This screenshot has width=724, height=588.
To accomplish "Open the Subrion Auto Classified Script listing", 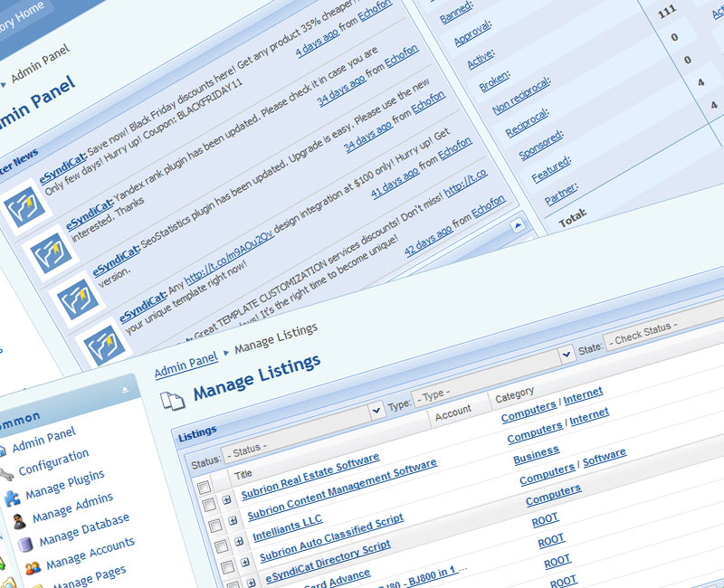I will pos(331,537).
